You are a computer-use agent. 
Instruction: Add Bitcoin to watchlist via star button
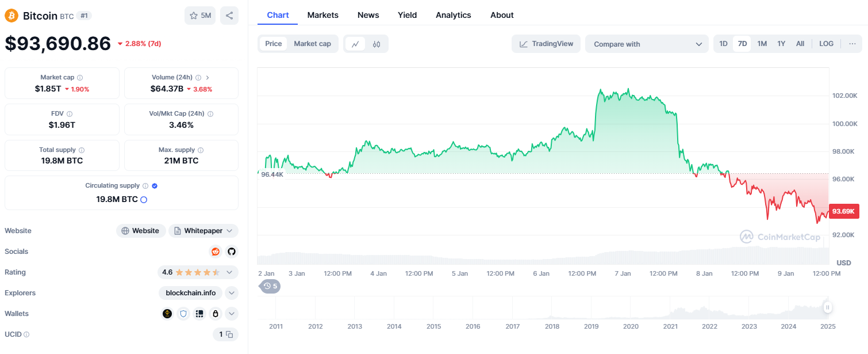tap(200, 16)
